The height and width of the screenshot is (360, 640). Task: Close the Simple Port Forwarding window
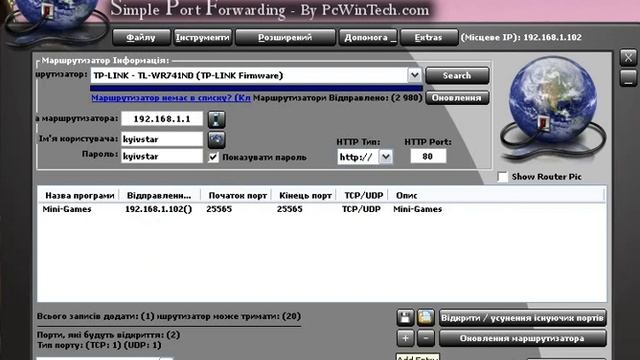tap(628, 57)
